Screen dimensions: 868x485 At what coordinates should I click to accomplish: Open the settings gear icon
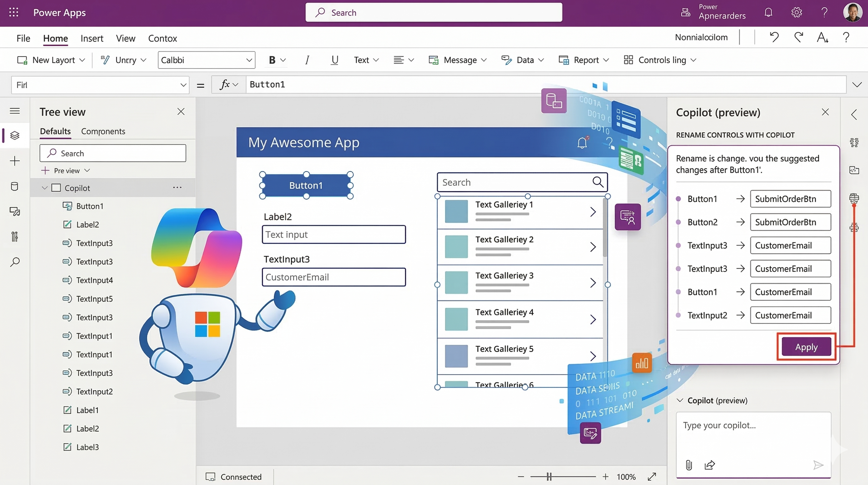pyautogui.click(x=796, y=13)
